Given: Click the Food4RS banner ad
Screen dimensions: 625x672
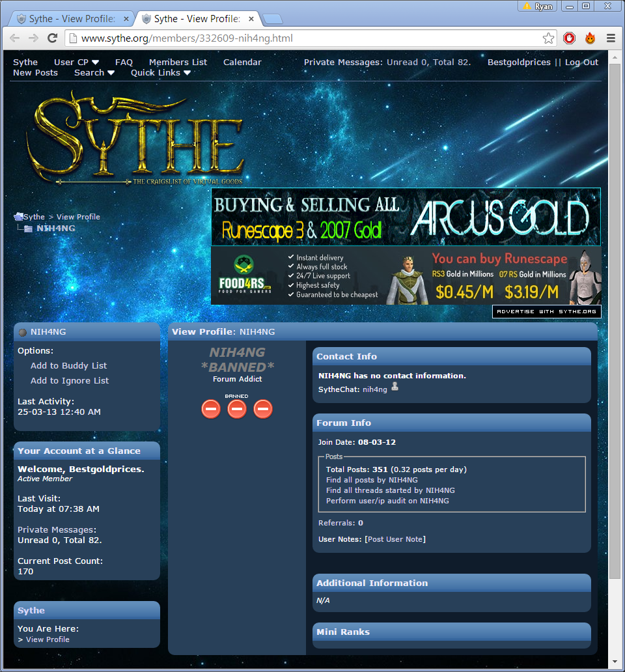Looking at the screenshot, I should click(x=406, y=275).
